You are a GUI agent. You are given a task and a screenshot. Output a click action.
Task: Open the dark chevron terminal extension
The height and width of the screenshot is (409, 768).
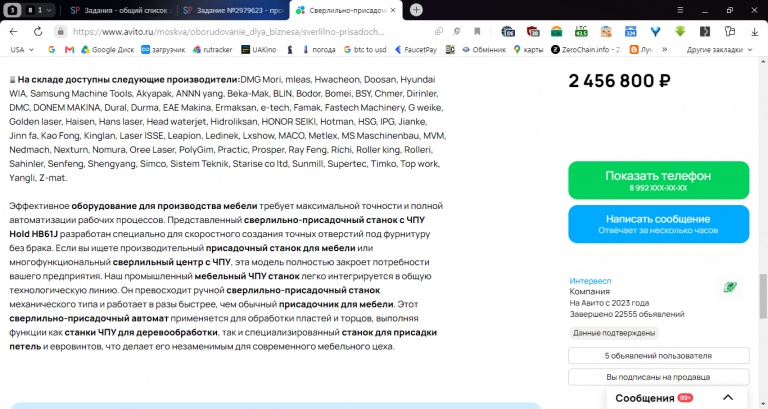(705, 31)
